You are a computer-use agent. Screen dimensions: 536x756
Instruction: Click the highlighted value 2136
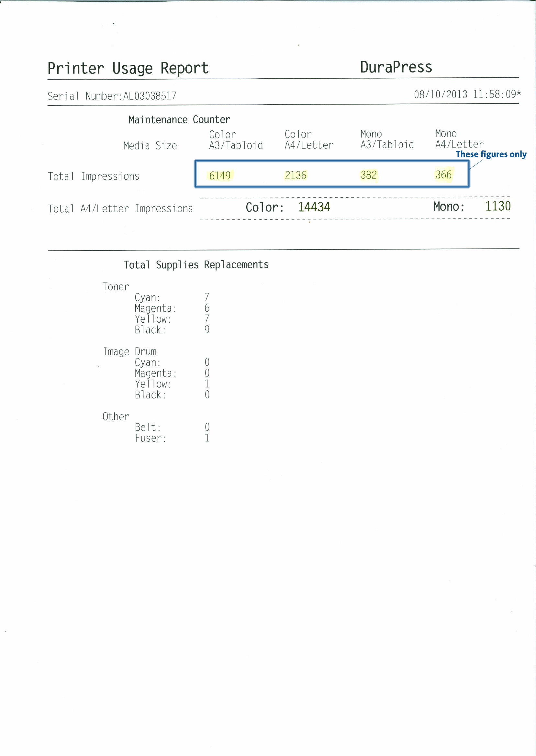coord(296,175)
